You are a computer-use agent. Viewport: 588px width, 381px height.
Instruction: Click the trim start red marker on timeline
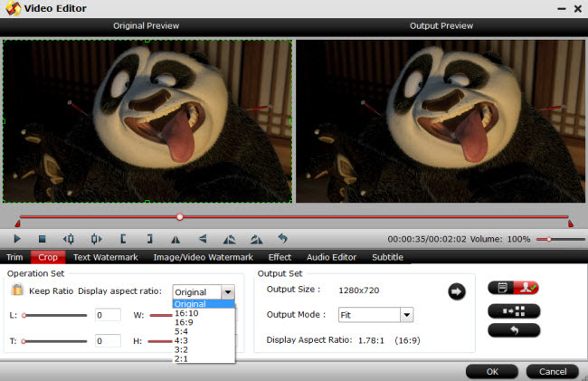tap(17, 224)
